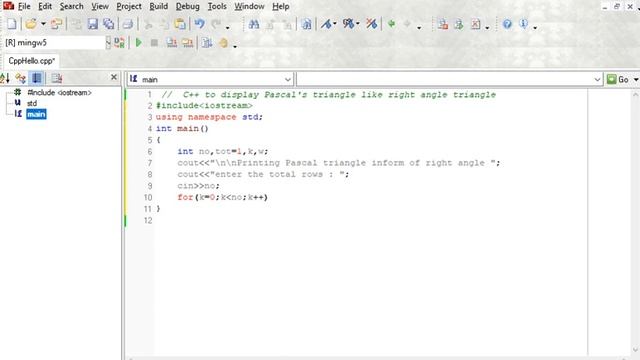Expand the build toolbar overflow arrow
Screen dimensions: 640x360
click(x=235, y=46)
